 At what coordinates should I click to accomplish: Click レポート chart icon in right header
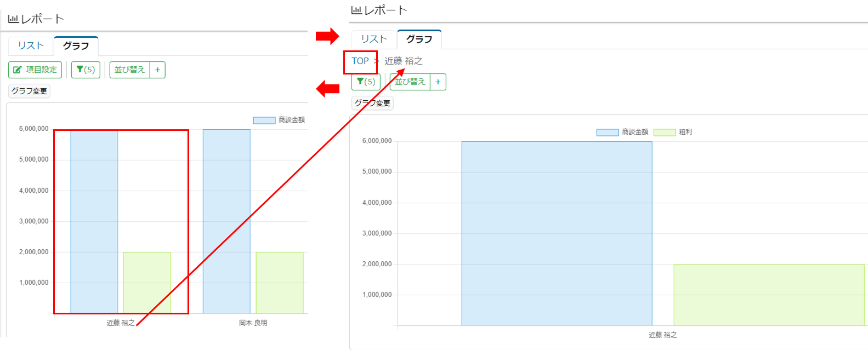click(356, 10)
